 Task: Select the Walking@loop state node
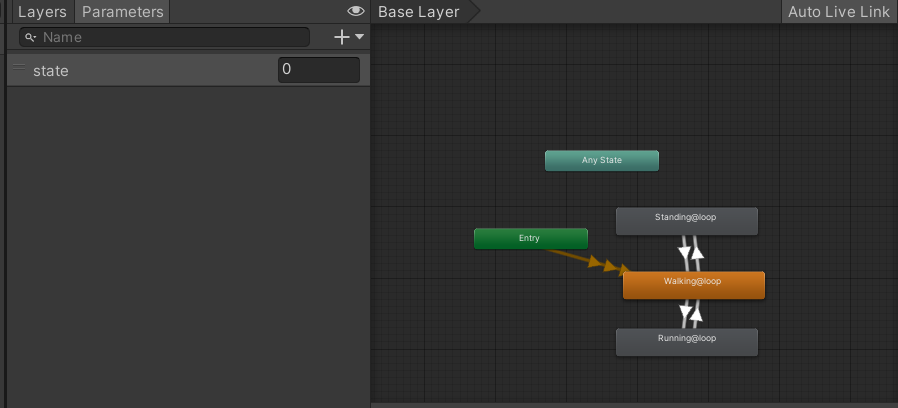tap(694, 285)
